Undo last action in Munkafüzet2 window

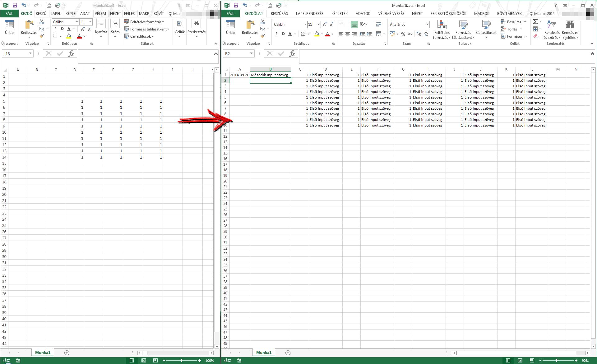[245, 5]
